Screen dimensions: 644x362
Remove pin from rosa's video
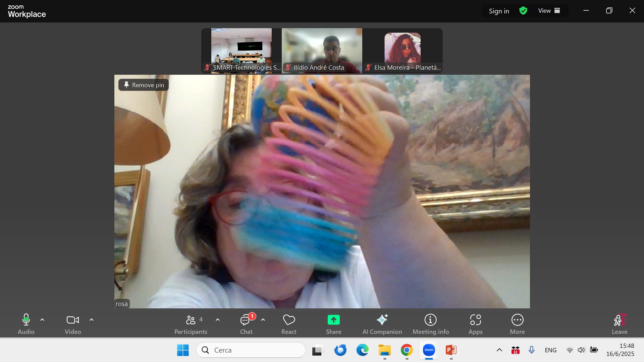click(x=144, y=85)
